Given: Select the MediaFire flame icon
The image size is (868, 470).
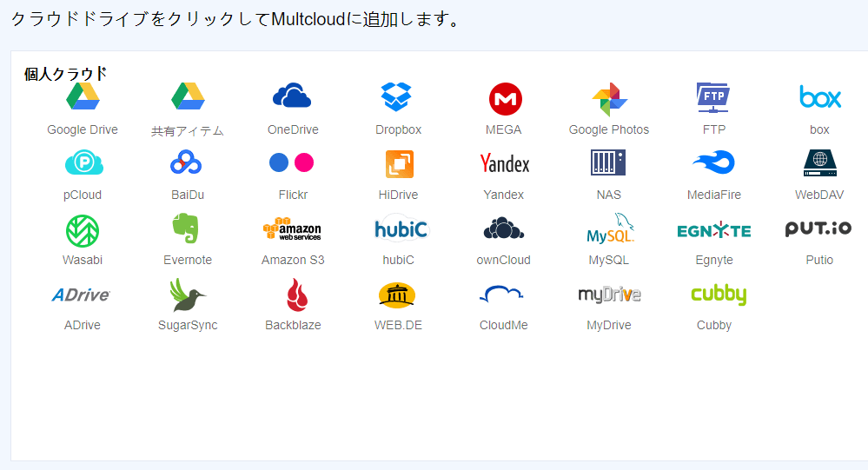Looking at the screenshot, I should click(713, 162).
